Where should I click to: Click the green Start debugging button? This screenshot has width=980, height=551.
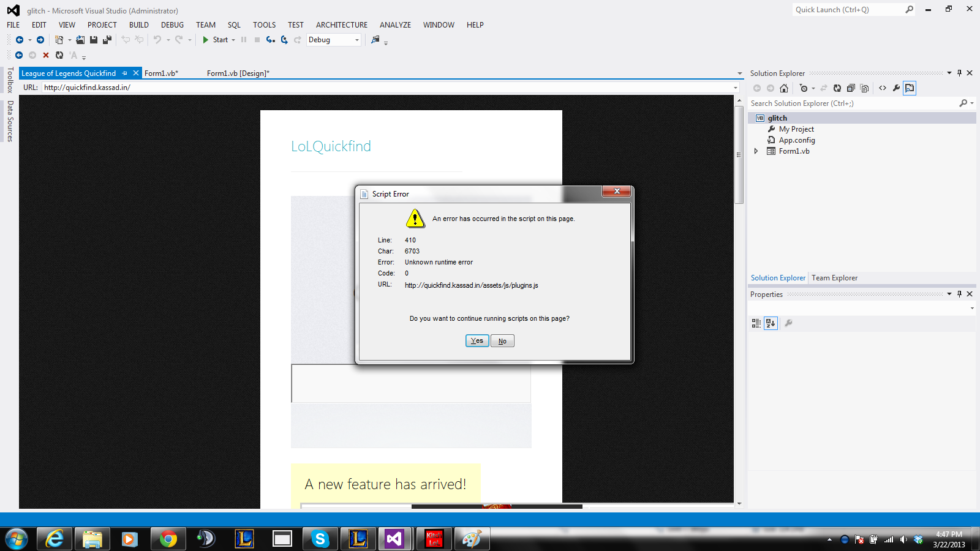[x=215, y=40]
